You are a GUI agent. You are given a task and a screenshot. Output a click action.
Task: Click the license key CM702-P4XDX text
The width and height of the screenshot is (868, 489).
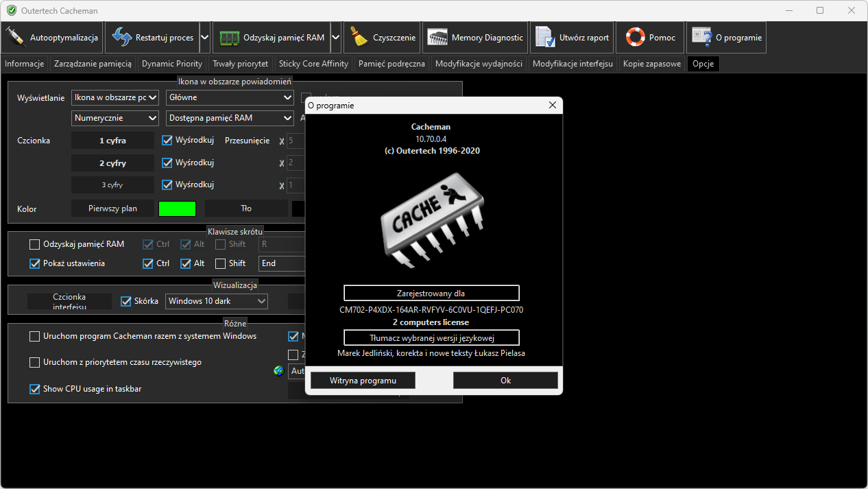[x=431, y=310]
